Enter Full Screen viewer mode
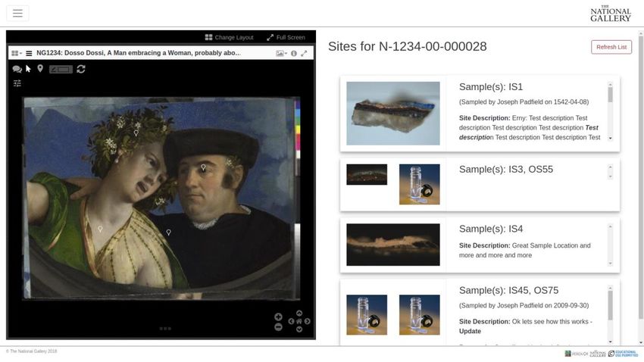Screen dimensions: 644x362 point(286,37)
